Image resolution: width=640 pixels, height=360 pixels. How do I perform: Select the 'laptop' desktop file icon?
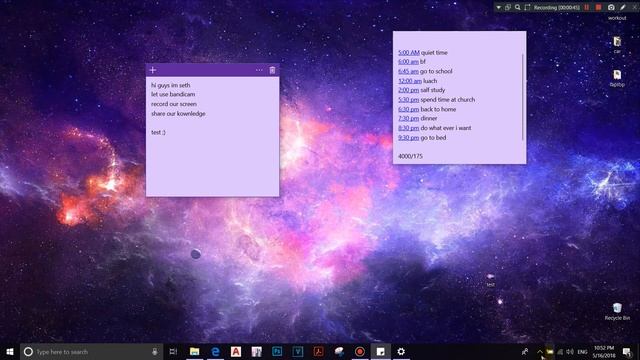point(617,78)
